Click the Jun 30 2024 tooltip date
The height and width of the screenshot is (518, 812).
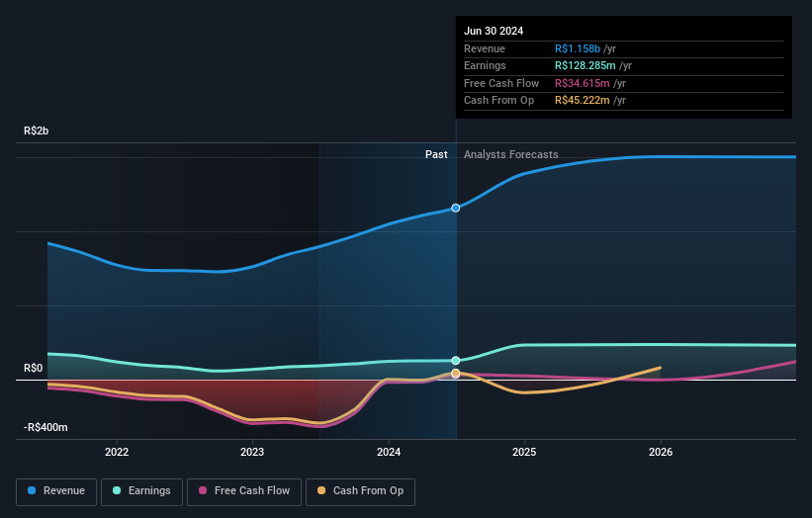point(494,31)
